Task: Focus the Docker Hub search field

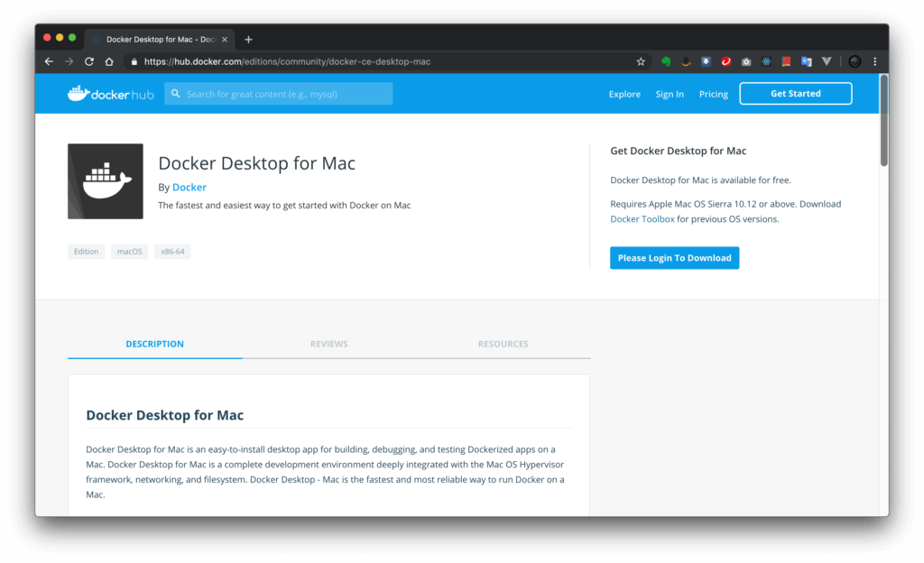Action: [279, 94]
